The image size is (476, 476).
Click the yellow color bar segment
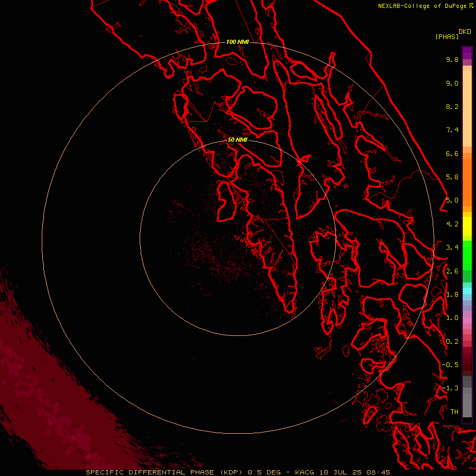pos(467,226)
